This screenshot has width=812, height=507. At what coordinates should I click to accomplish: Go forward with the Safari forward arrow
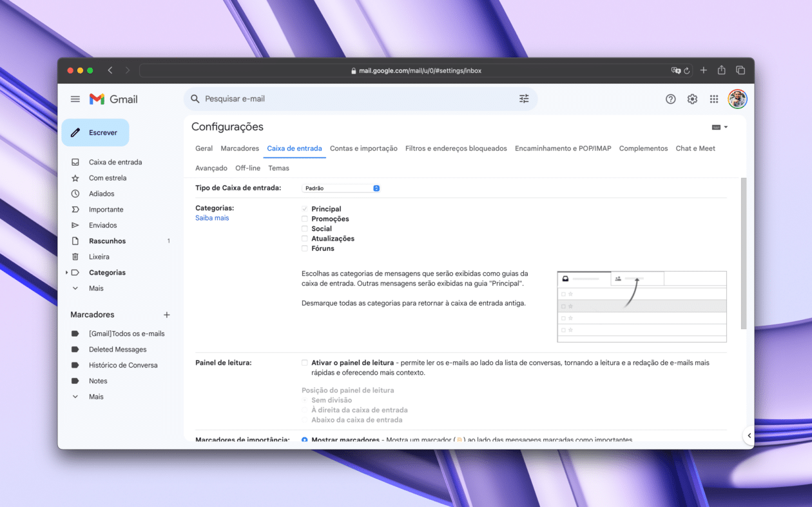(x=128, y=70)
